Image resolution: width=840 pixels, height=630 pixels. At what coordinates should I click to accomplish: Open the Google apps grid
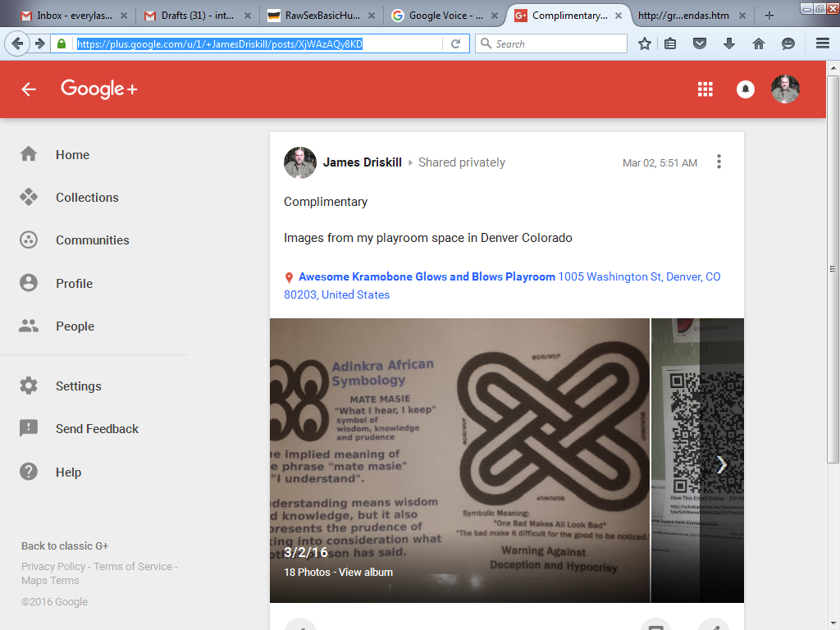click(x=705, y=89)
